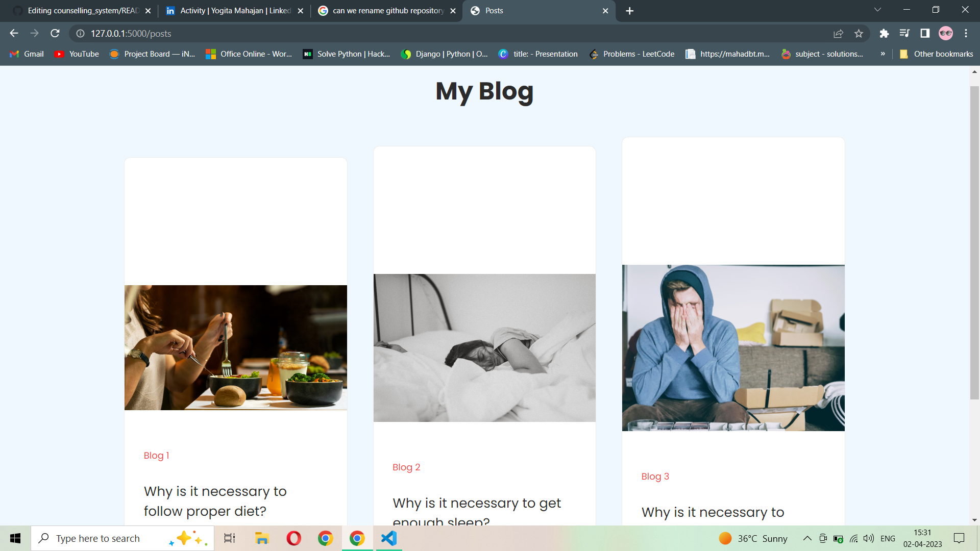Image resolution: width=980 pixels, height=551 pixels.
Task: Click the page vertical scrollbar thumb
Action: pyautogui.click(x=974, y=242)
